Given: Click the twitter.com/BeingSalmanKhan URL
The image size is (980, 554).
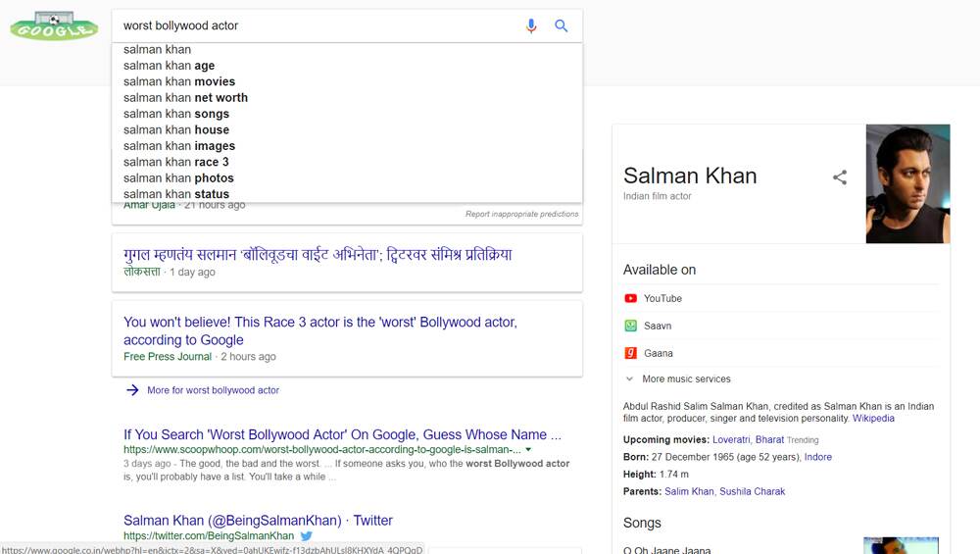Looking at the screenshot, I should (x=209, y=536).
